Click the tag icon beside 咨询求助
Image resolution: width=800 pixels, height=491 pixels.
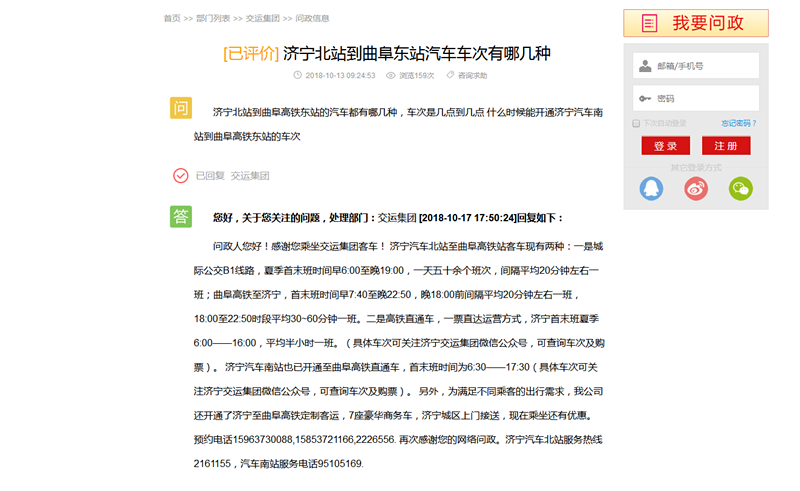[450, 75]
